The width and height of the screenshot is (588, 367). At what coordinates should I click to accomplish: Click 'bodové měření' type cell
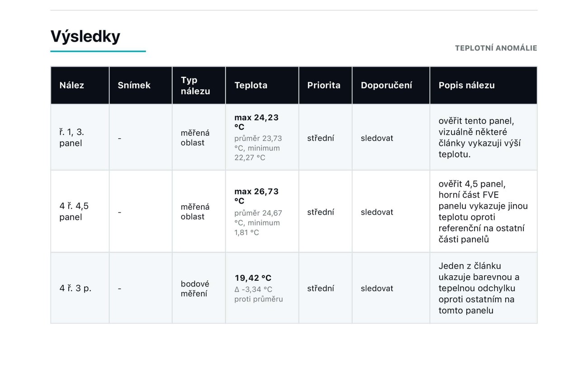coord(195,288)
